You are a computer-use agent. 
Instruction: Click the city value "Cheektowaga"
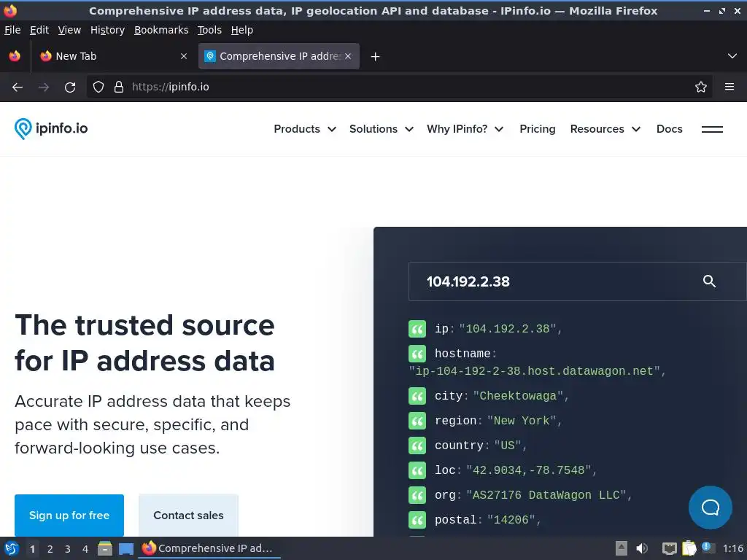point(518,396)
